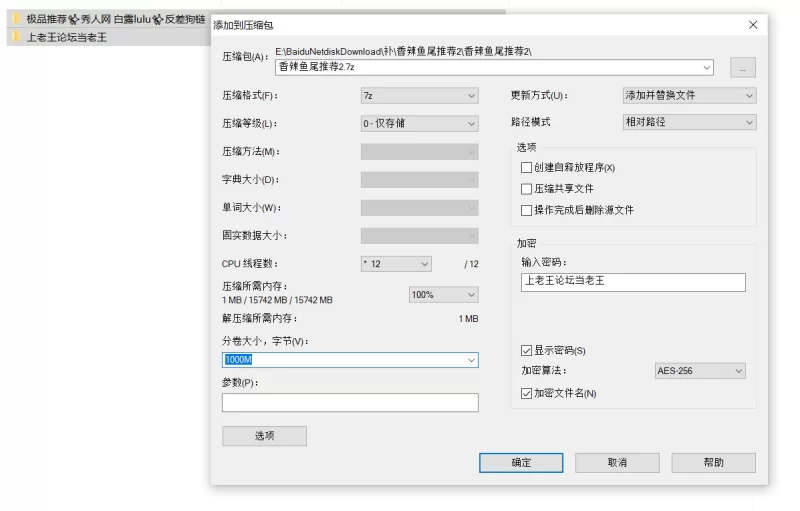Close the 添加到压缩包 dialog
The width and height of the screenshot is (800, 511).
(753, 25)
